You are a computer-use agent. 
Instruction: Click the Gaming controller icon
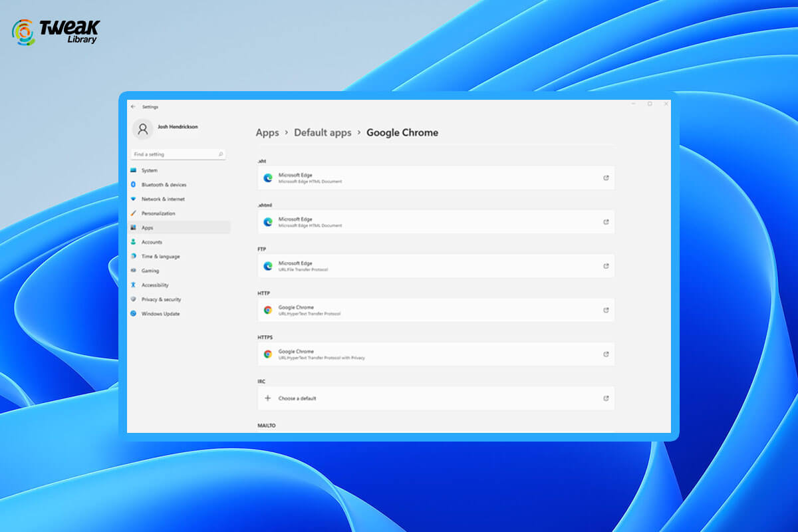tap(132, 271)
